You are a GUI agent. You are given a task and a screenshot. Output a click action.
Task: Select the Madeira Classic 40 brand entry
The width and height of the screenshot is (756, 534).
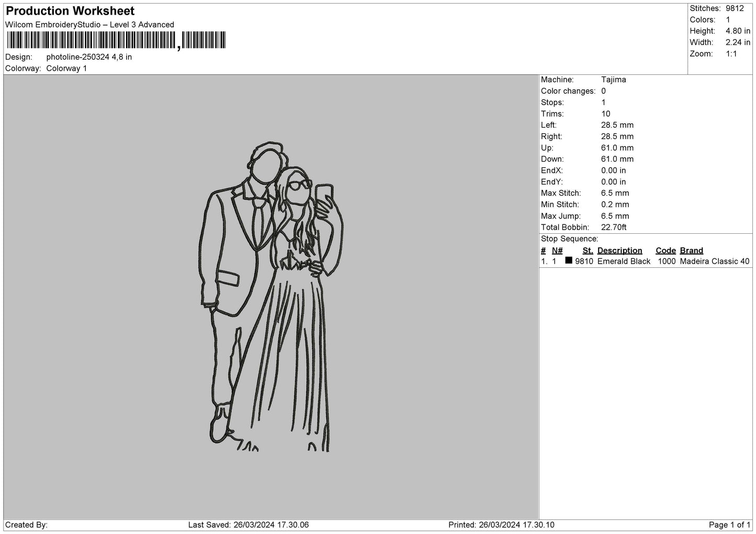715,262
